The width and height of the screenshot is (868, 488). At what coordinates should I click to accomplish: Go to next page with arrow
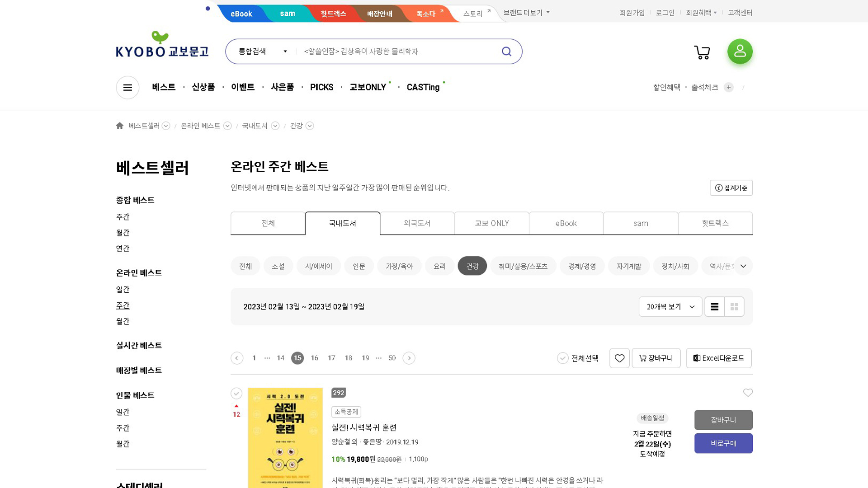409,358
